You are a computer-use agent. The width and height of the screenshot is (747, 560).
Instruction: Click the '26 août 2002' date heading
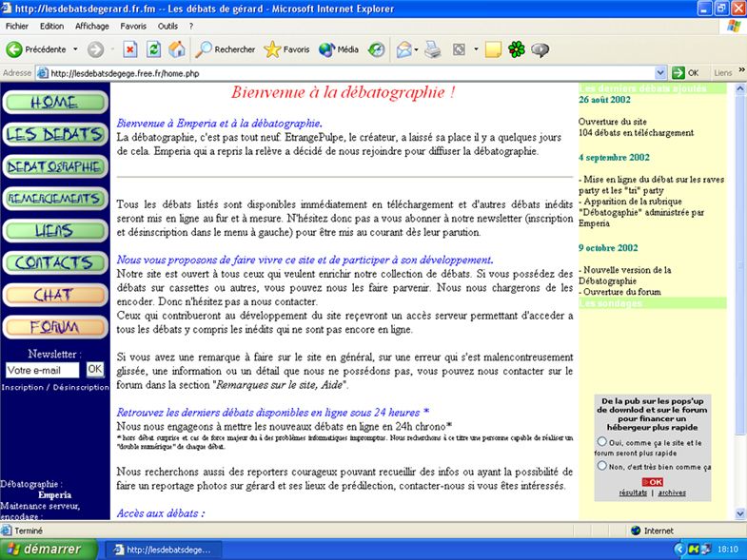(604, 100)
